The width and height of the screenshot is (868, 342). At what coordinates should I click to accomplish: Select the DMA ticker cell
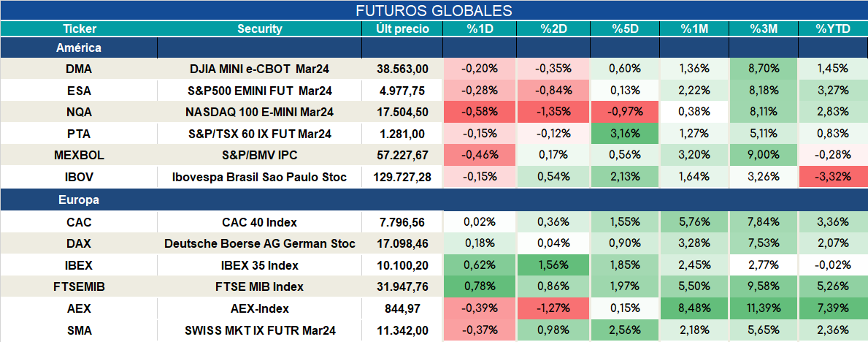[x=79, y=69]
